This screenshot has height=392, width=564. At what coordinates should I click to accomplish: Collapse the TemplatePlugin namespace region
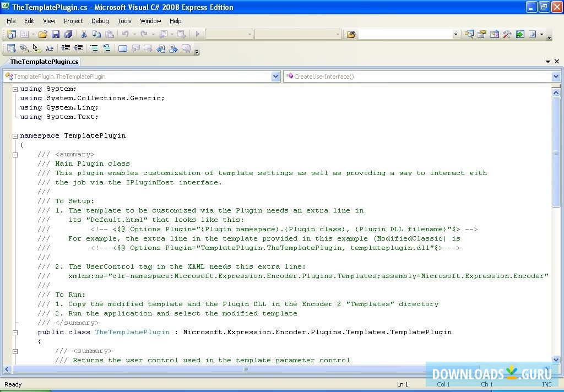(14, 135)
